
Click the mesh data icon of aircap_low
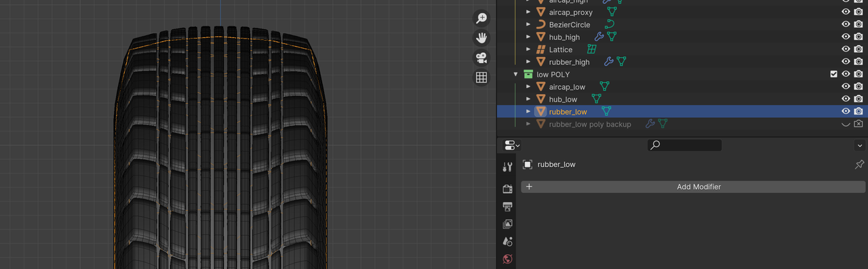coord(604,87)
